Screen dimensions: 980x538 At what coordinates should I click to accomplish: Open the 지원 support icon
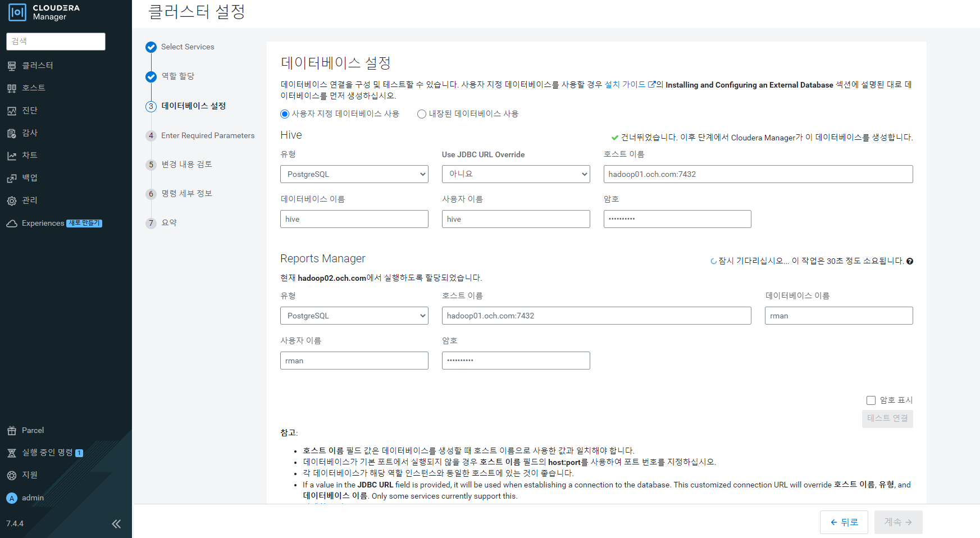pyautogui.click(x=12, y=475)
